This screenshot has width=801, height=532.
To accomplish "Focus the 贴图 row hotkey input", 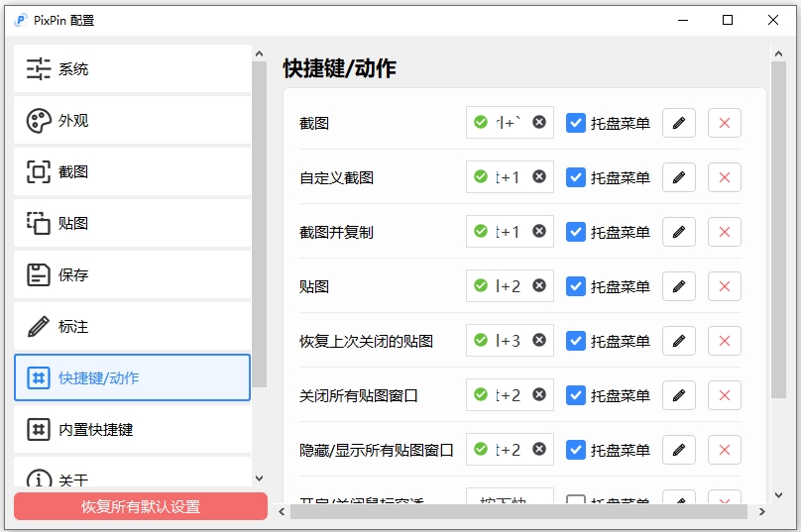I will [510, 286].
